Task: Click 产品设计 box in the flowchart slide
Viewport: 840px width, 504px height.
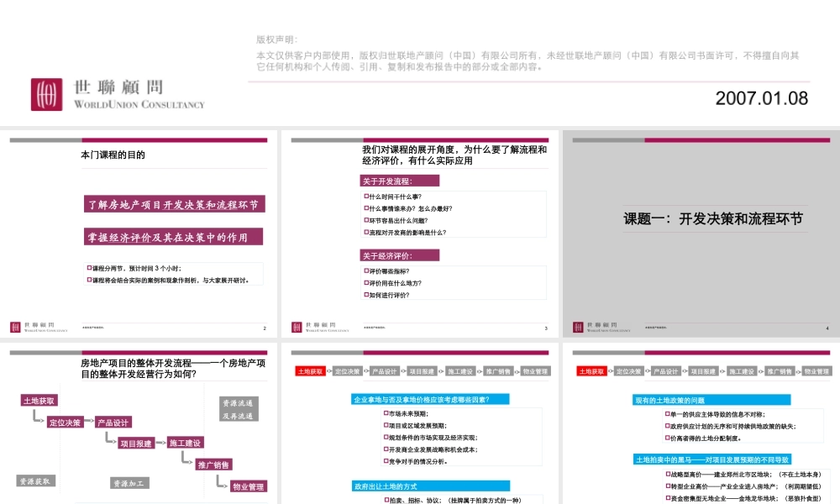Action: coord(113,423)
